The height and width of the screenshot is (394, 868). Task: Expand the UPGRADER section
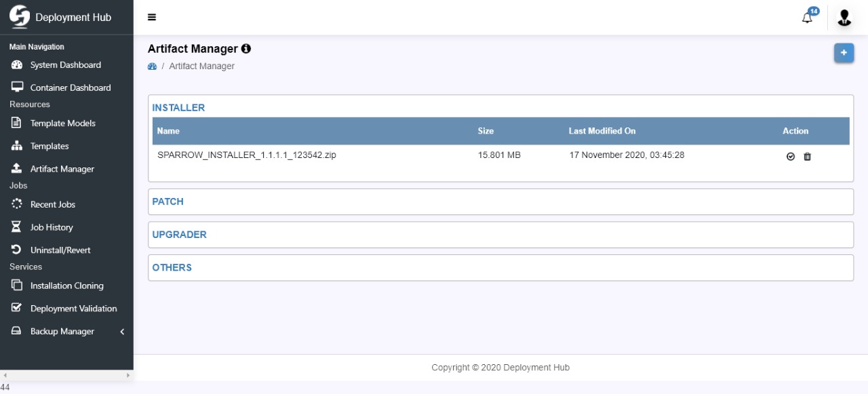coord(180,235)
